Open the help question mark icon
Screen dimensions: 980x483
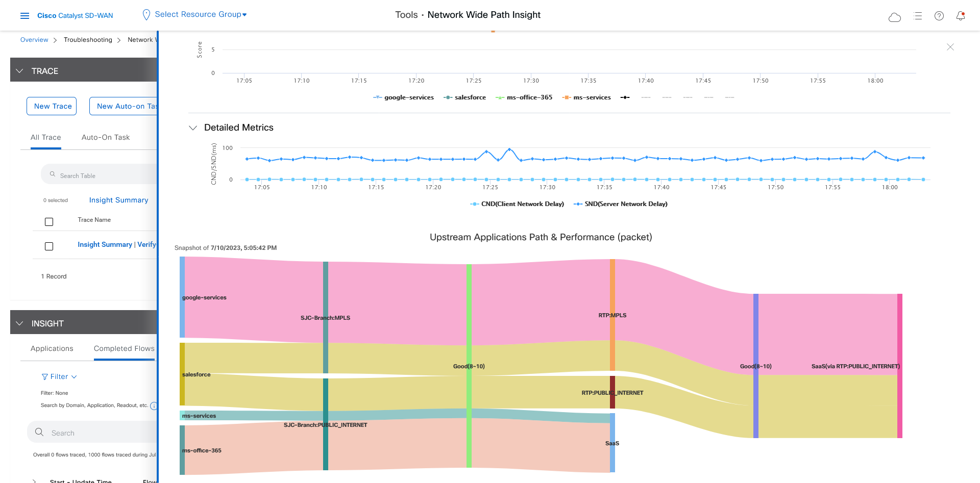[x=939, y=16]
